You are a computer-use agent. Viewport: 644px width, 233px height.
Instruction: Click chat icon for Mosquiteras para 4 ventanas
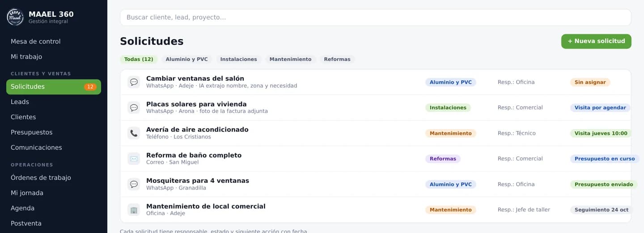[134, 184]
